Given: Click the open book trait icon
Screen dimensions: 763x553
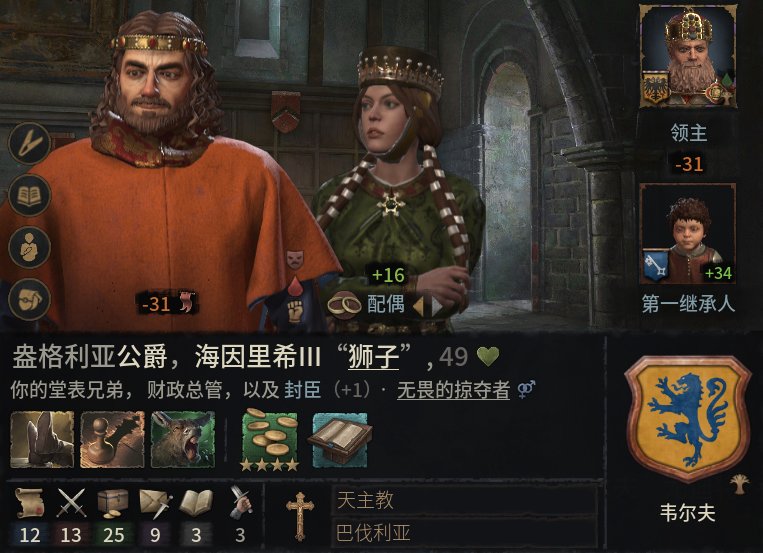Looking at the screenshot, I should [339, 439].
